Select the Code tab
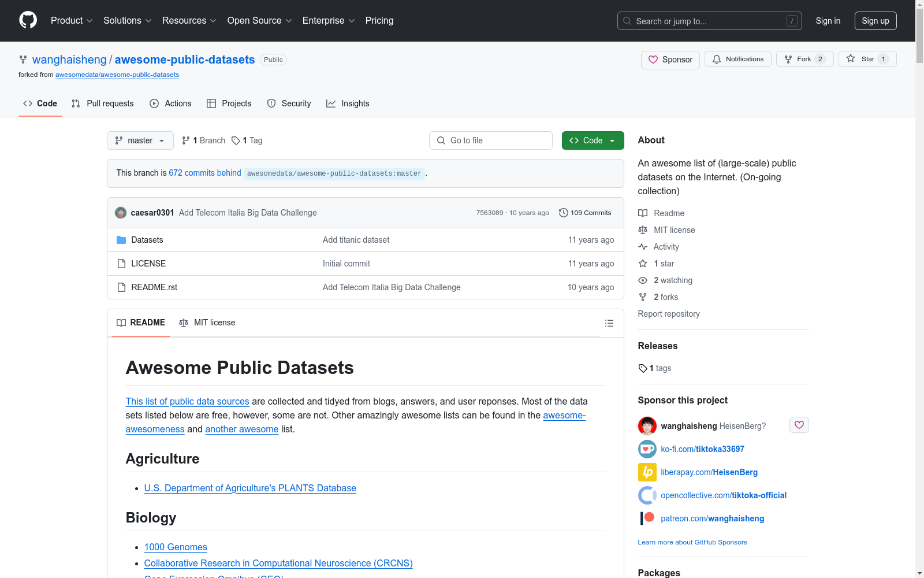924x578 pixels. pyautogui.click(x=40, y=103)
